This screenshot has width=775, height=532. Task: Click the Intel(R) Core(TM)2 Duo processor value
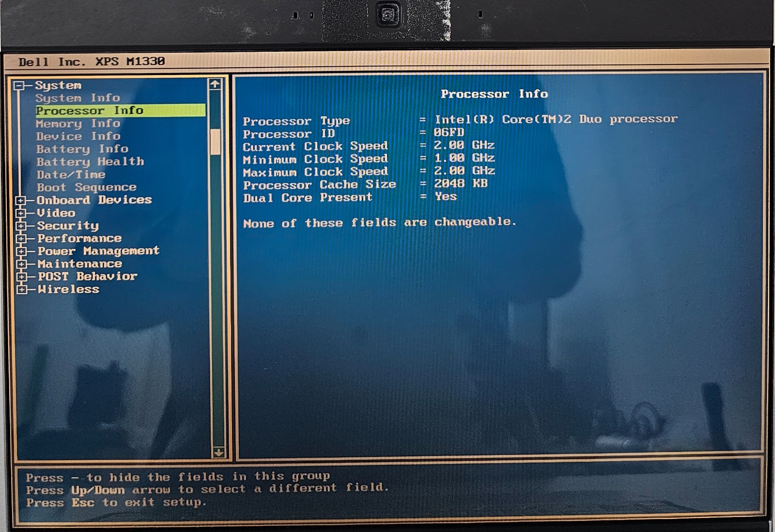click(556, 119)
